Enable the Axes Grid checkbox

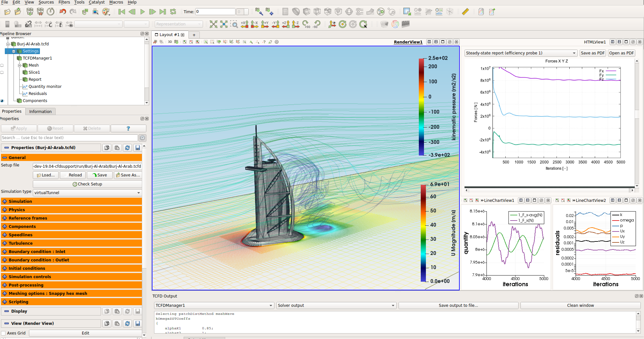(x=4, y=333)
